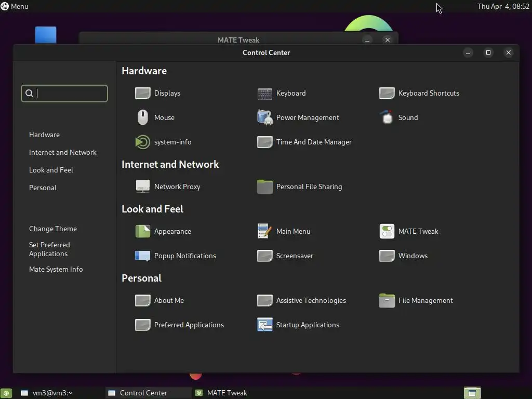532x399 pixels.
Task: Open the About Me icon
Action: tap(142, 300)
